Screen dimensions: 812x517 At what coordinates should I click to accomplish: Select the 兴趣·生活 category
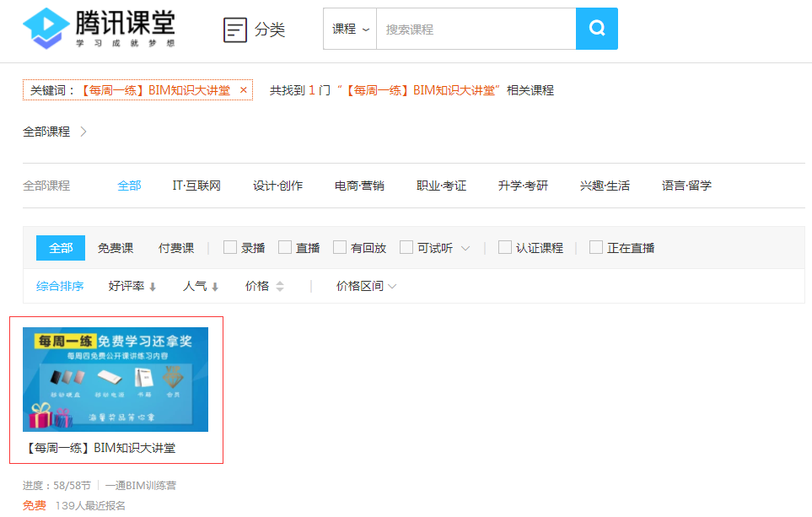click(605, 186)
